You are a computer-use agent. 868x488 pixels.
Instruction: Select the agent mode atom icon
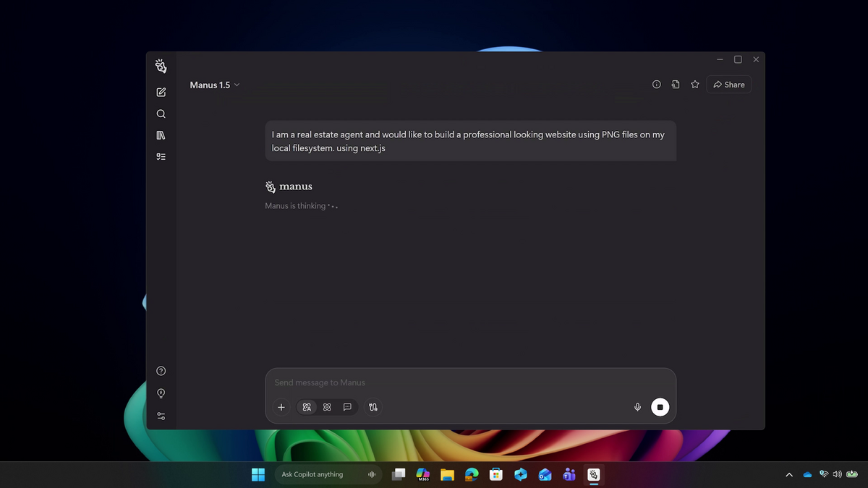pyautogui.click(x=327, y=407)
